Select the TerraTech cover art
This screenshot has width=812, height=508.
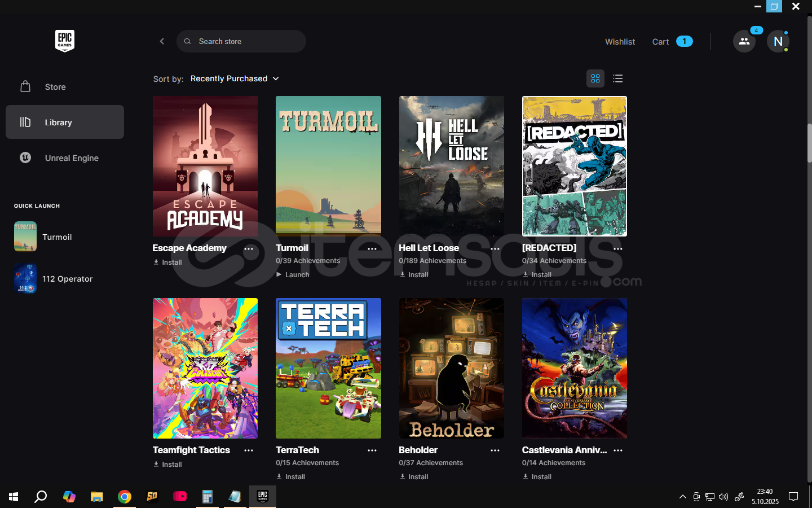pyautogui.click(x=328, y=368)
